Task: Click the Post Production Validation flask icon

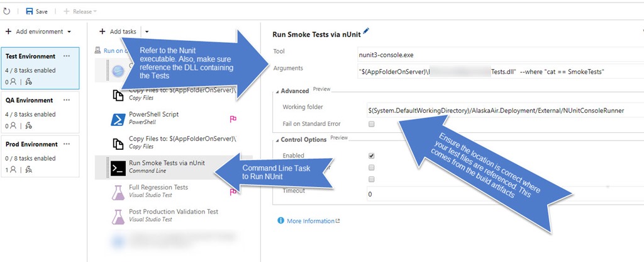Action: [x=117, y=215]
